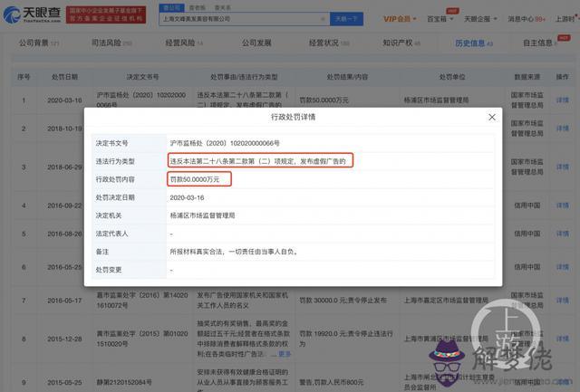Click the 行政处罚详情 dialog title
The height and width of the screenshot is (392, 580).
tap(293, 117)
